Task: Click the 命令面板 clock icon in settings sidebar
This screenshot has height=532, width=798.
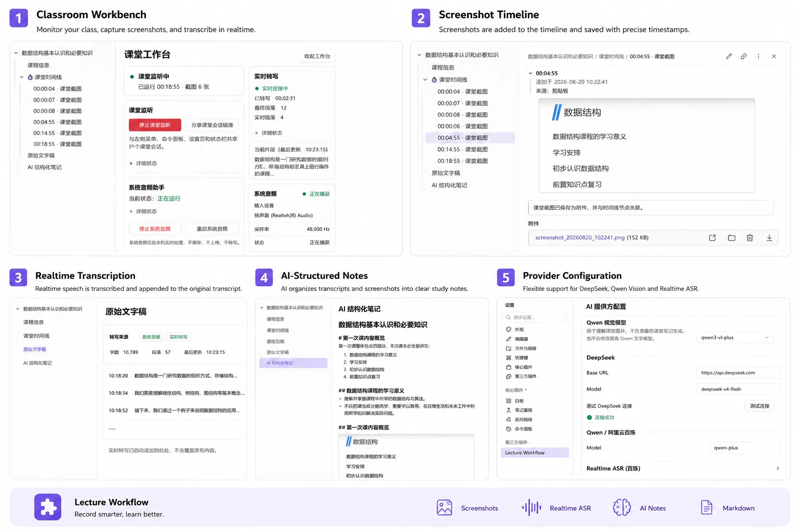Action: pos(509,429)
